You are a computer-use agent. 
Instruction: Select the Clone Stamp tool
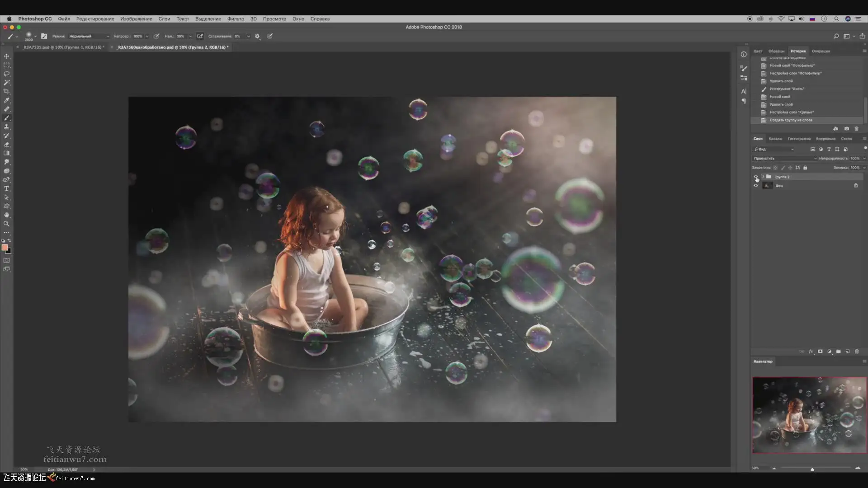(6, 127)
